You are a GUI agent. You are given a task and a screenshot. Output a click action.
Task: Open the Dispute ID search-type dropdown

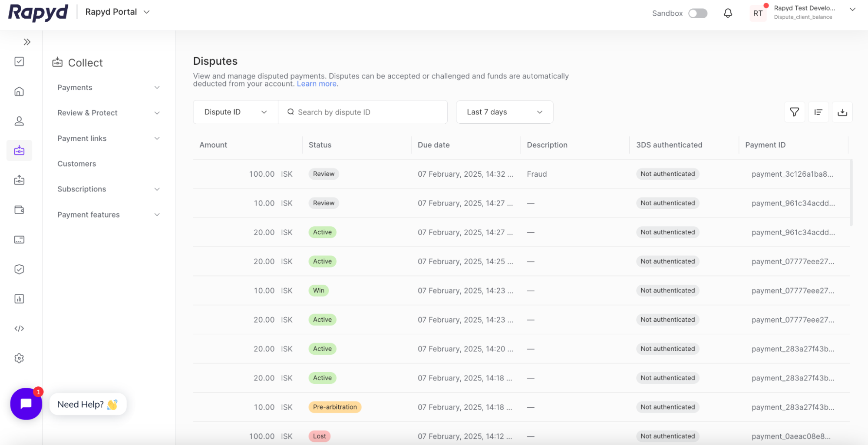tap(235, 112)
